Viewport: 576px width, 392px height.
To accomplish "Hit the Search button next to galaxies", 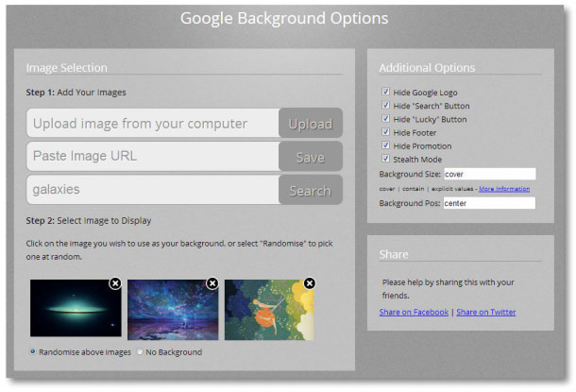I will [310, 191].
